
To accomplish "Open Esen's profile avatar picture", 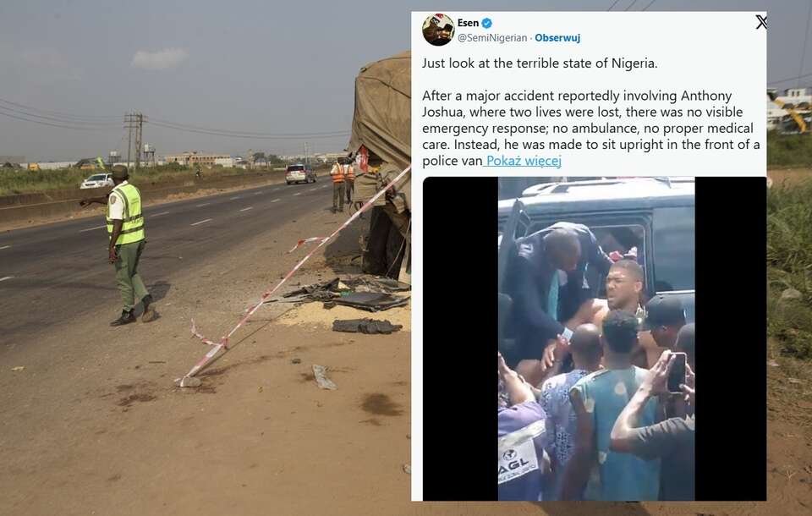I will (x=438, y=30).
